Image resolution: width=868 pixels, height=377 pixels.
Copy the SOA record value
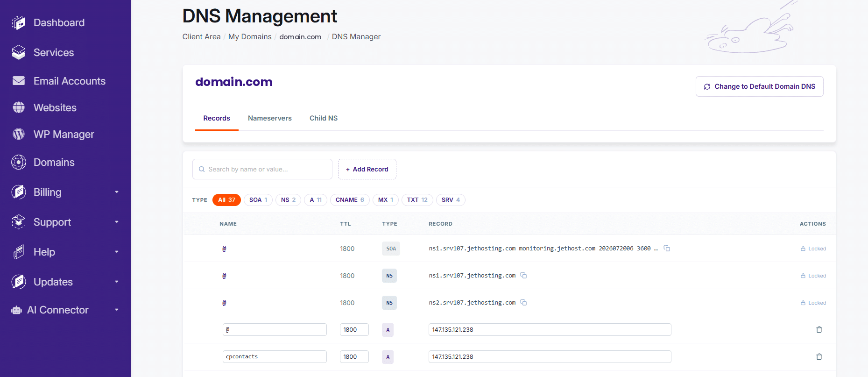point(667,248)
